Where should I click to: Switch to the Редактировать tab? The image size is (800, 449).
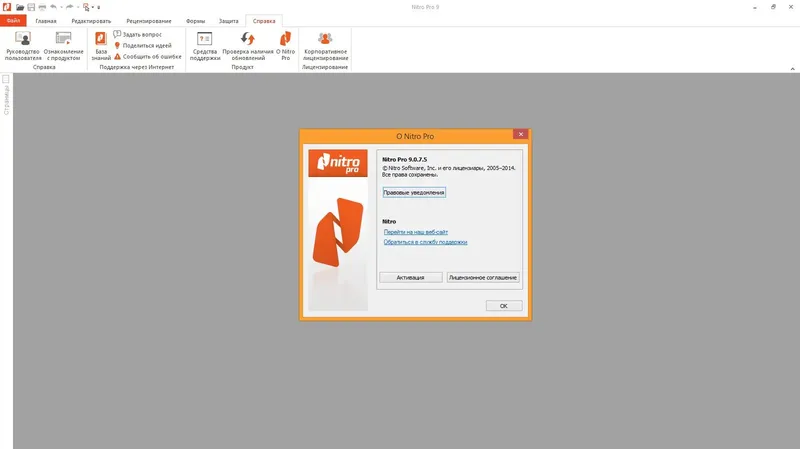(91, 21)
